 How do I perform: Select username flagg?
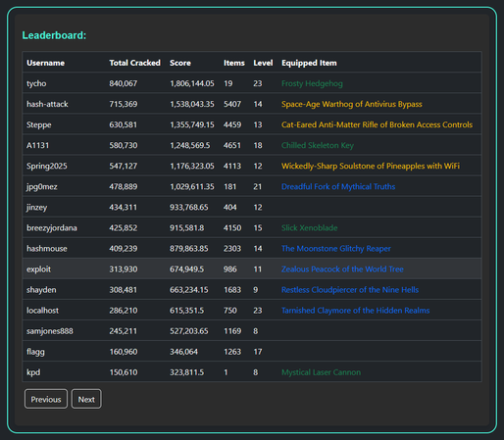point(35,352)
